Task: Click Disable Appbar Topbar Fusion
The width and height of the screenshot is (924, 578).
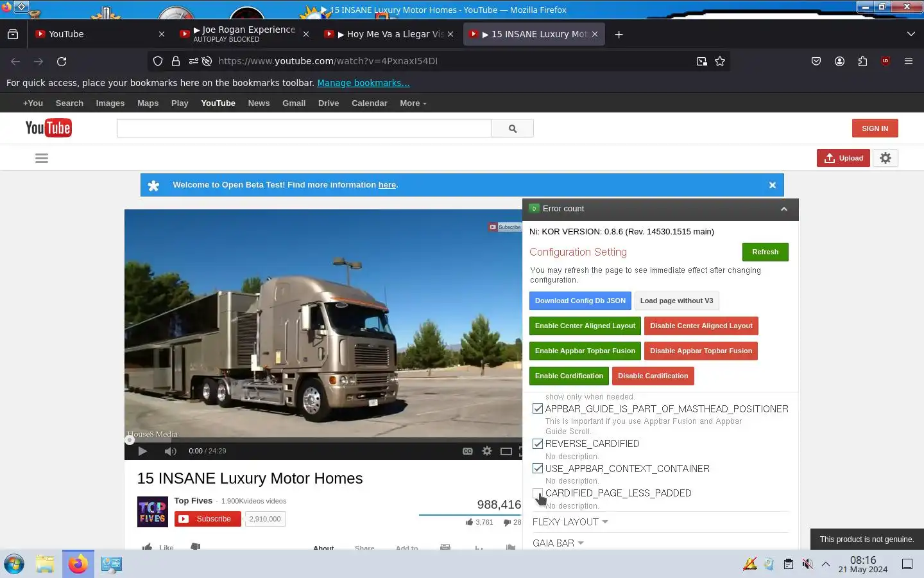Action: [x=701, y=351]
